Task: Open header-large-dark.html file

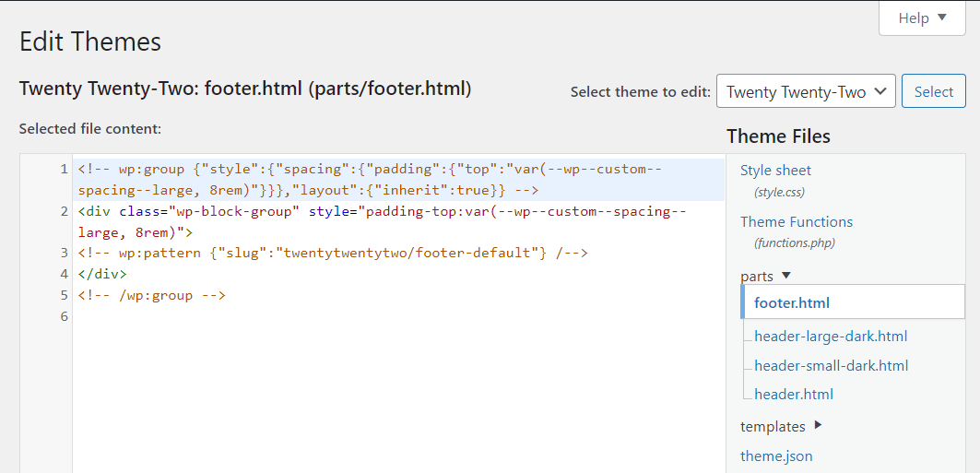Action: point(831,337)
